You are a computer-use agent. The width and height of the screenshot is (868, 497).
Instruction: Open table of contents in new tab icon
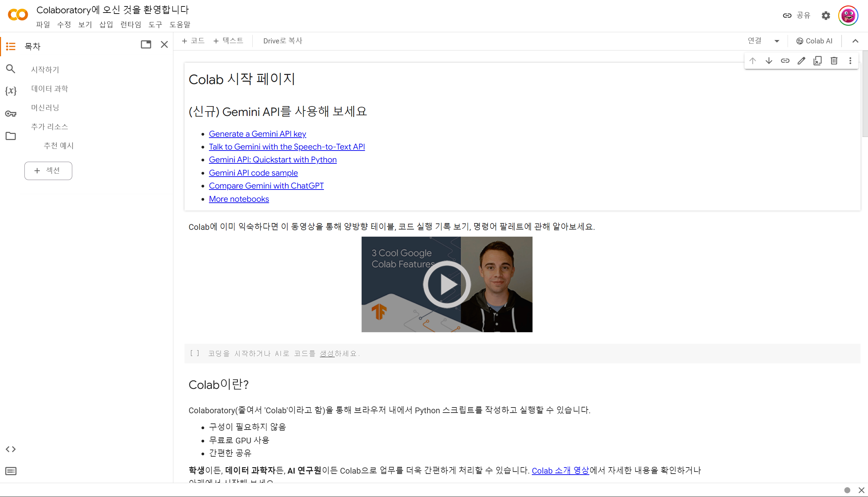pyautogui.click(x=146, y=44)
